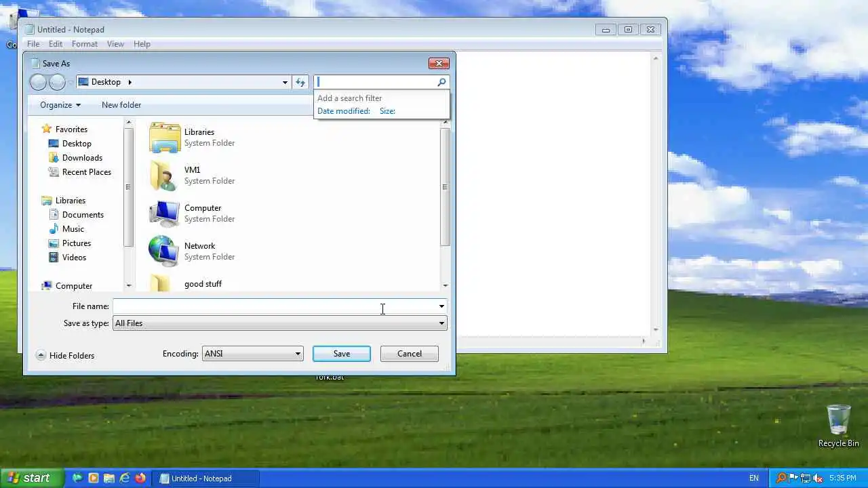
Task: Collapse the folder pane with Hide Folders
Action: click(x=65, y=355)
